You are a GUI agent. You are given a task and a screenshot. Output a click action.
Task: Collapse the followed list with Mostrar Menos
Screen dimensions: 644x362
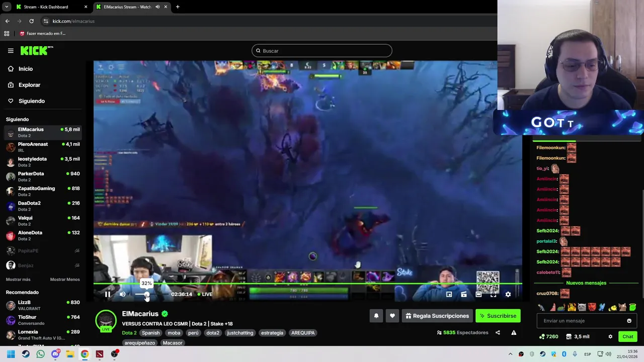[65, 280]
